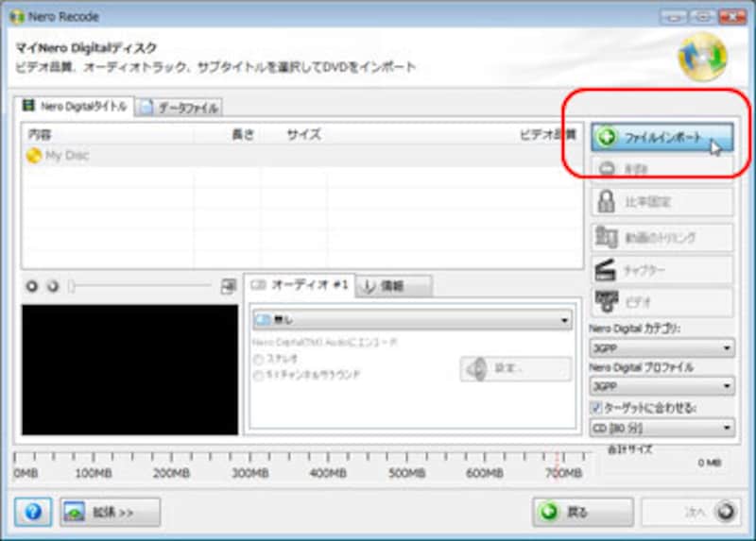Image resolution: width=756 pixels, height=541 pixels.
Task: Open the 情報 info tab
Action: 394,286
